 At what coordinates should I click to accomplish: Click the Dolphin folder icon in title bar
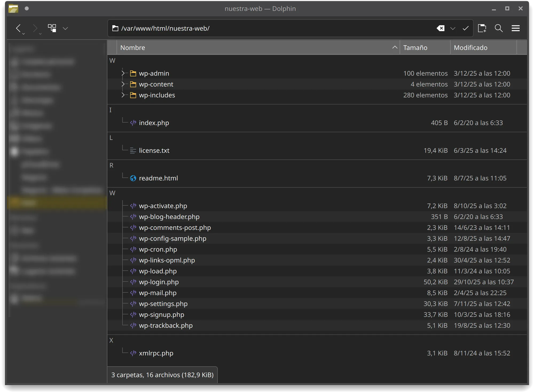tap(13, 9)
